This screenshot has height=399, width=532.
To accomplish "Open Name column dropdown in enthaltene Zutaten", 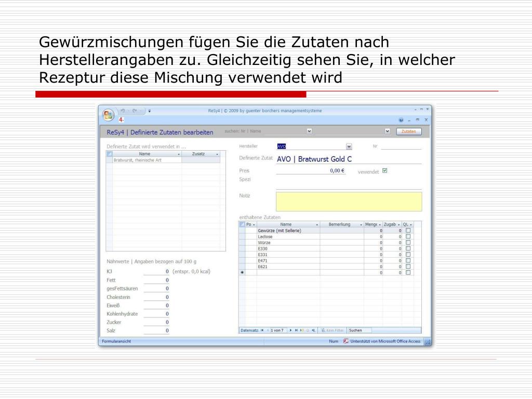I will coord(317,225).
